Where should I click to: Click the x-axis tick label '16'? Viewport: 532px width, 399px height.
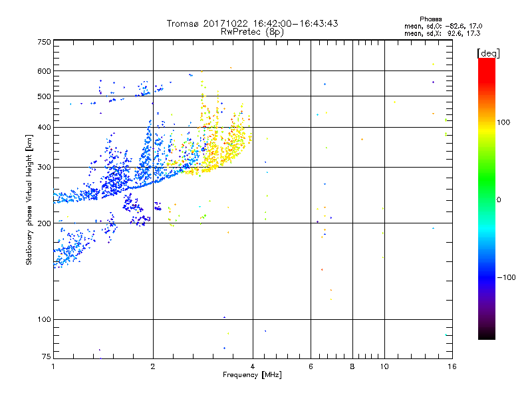click(x=452, y=366)
